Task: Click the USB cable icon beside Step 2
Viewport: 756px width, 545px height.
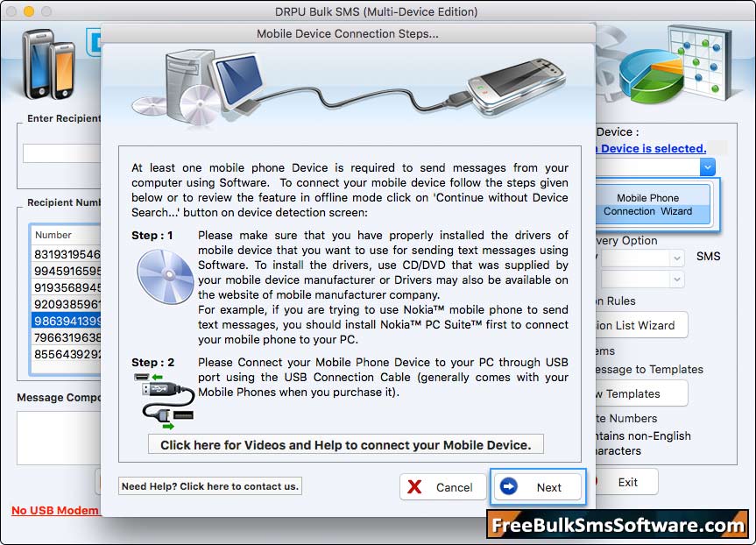Action: (x=165, y=401)
